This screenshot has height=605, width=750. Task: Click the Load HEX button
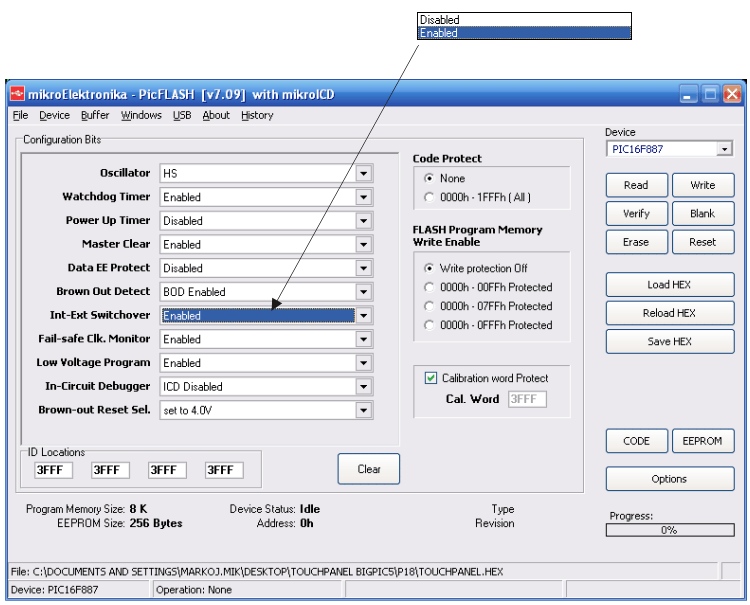click(x=670, y=285)
